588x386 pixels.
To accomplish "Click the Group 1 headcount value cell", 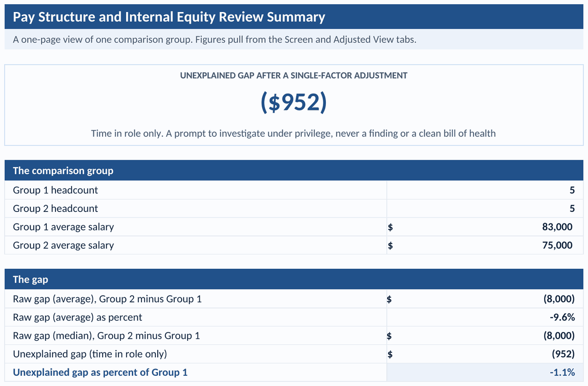I will 485,190.
